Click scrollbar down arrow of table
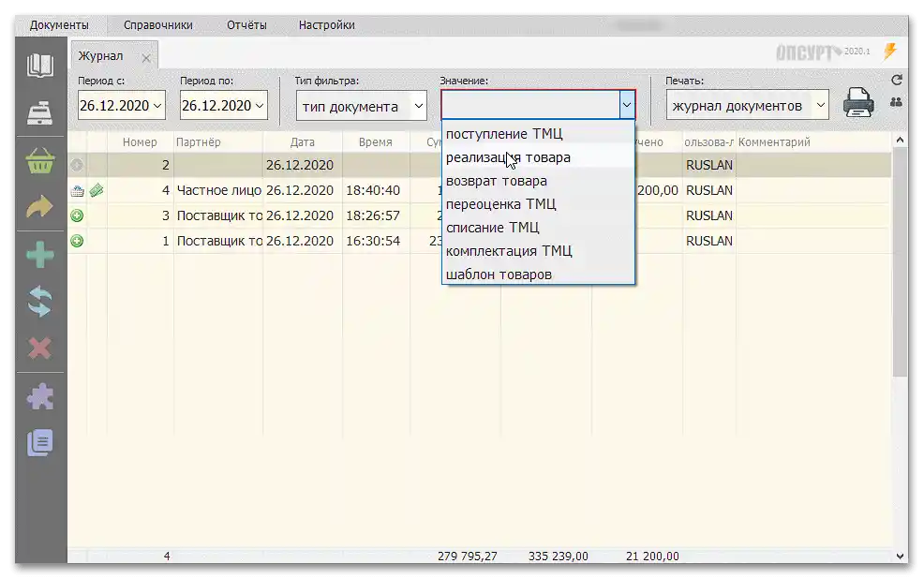 900,556
